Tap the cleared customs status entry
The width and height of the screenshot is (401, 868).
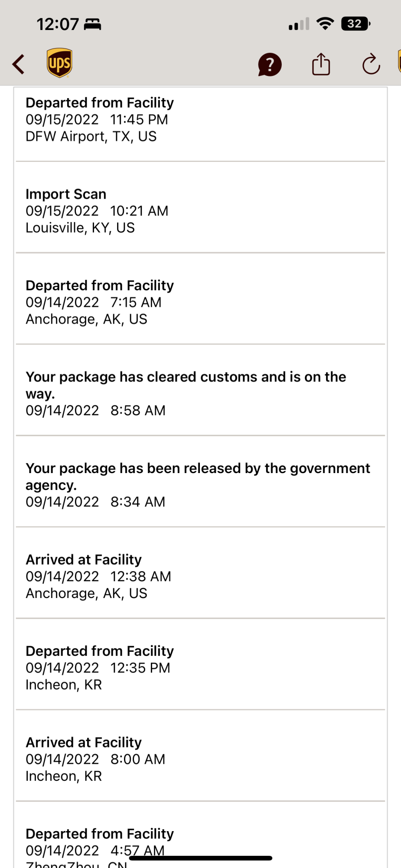[200, 393]
